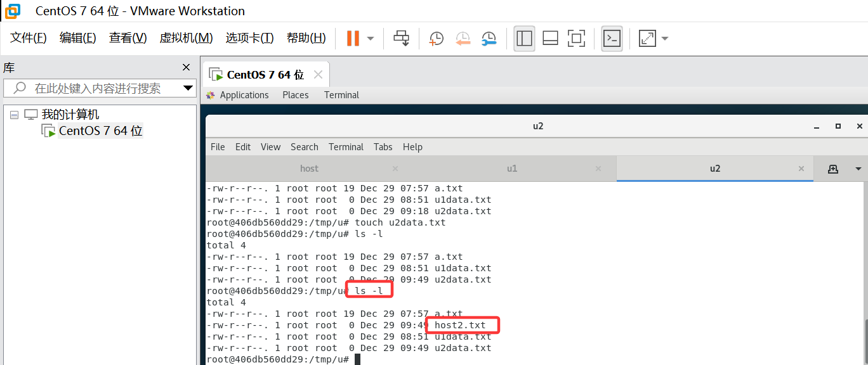Enter full screen mode
868x365 pixels.
click(x=576, y=38)
